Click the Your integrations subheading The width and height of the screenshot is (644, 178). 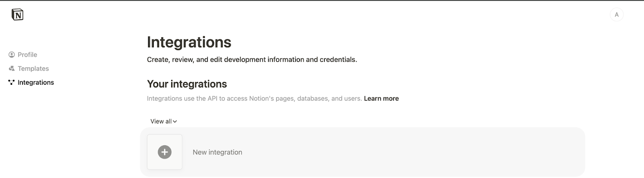coord(187,84)
